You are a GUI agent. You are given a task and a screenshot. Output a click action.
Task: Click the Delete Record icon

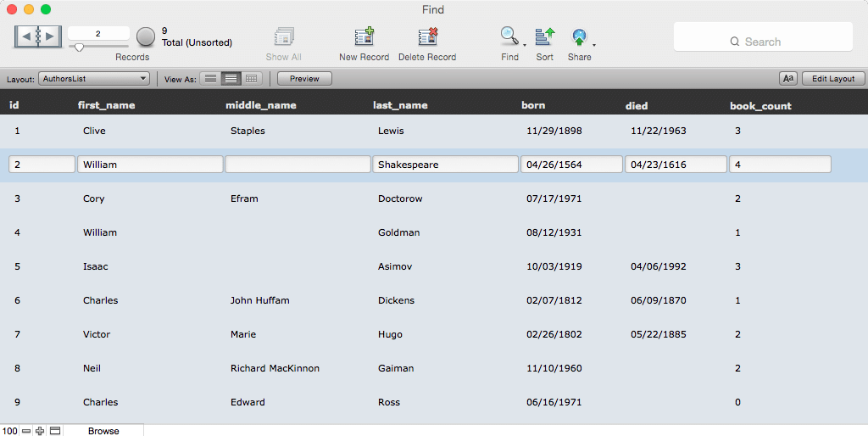[x=427, y=37]
